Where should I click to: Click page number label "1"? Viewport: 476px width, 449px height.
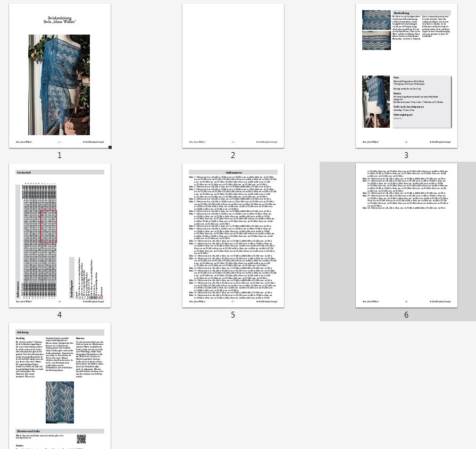click(x=60, y=155)
